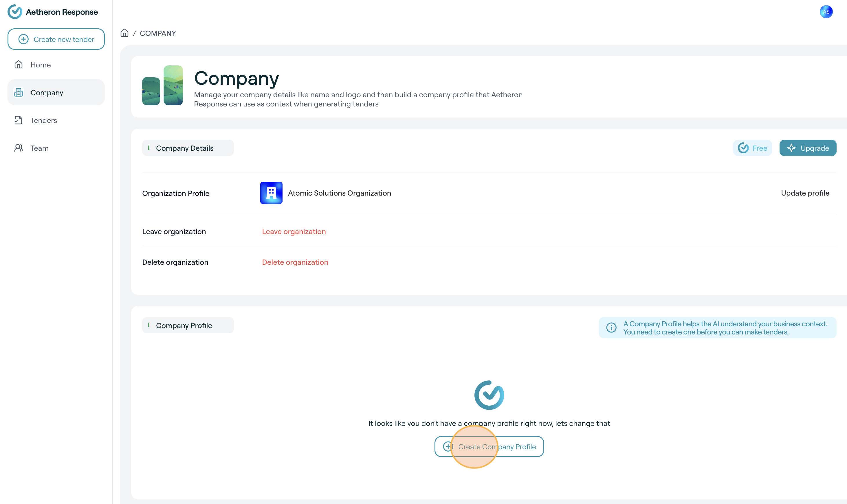Open the Team page from sidebar

tap(39, 148)
